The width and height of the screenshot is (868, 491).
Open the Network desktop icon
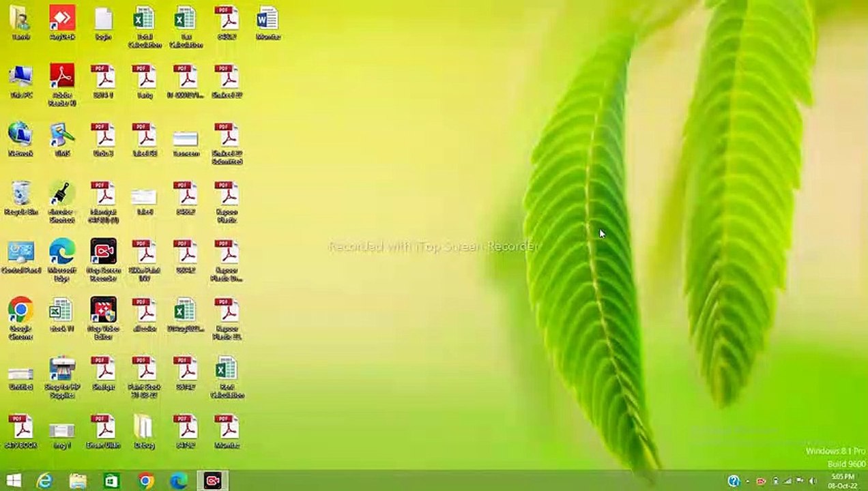pos(20,137)
